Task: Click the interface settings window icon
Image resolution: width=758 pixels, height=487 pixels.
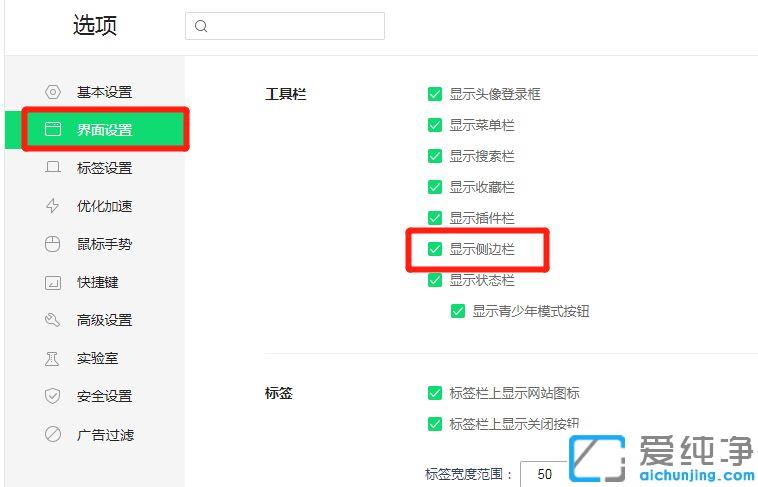Action: (x=53, y=130)
